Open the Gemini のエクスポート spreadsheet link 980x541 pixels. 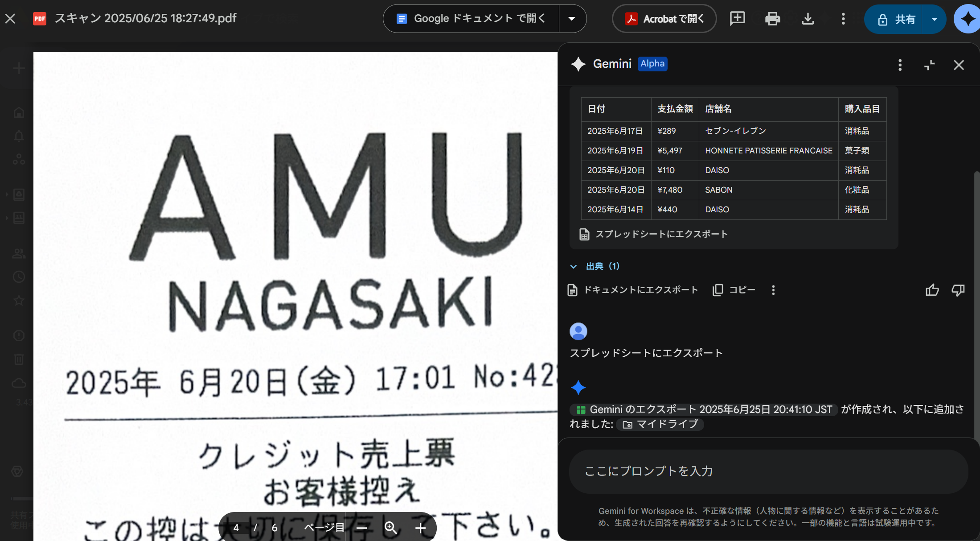click(704, 409)
